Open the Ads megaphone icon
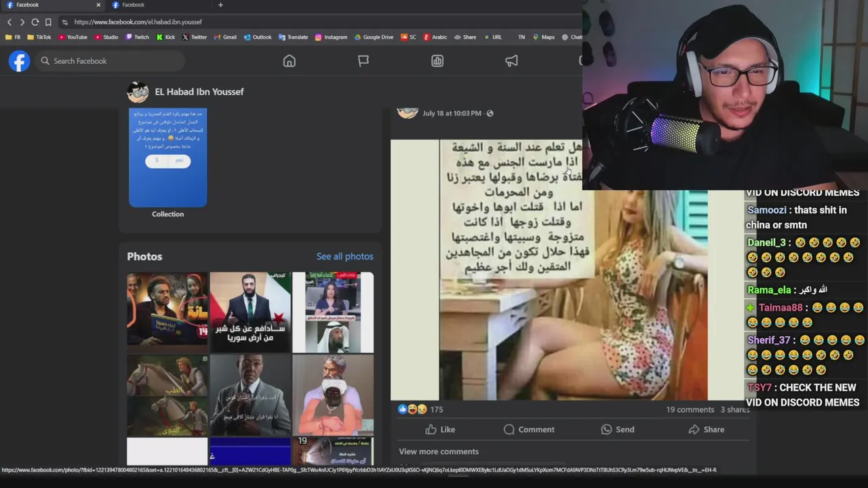Screen dimensions: 868x488 (511, 61)
